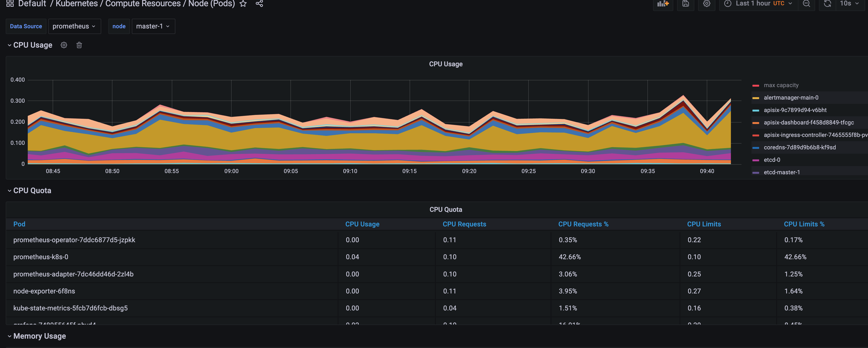Image resolution: width=868 pixels, height=348 pixels.
Task: Star this dashboard as favorite
Action: coord(243,4)
